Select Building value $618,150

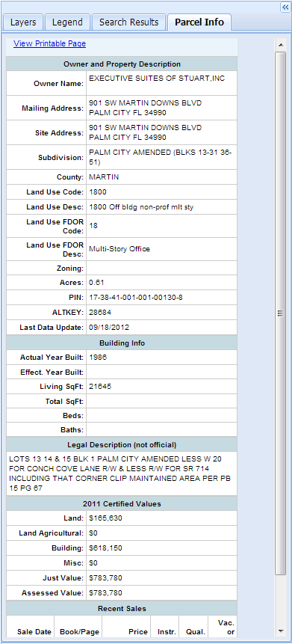105,548
